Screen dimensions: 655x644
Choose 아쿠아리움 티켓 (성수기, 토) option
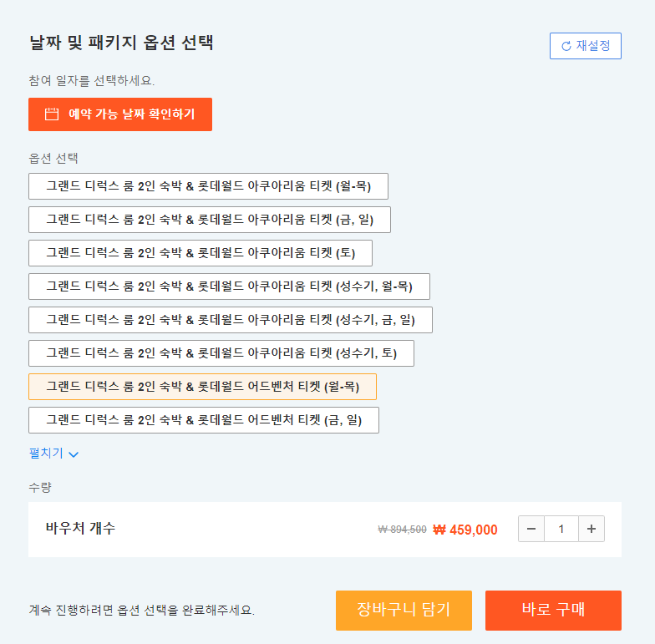coord(221,353)
